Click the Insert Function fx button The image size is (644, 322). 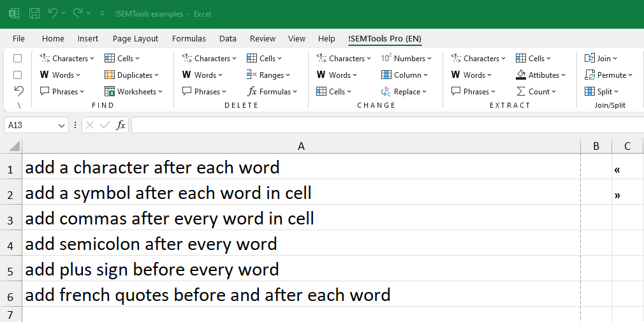click(x=121, y=125)
